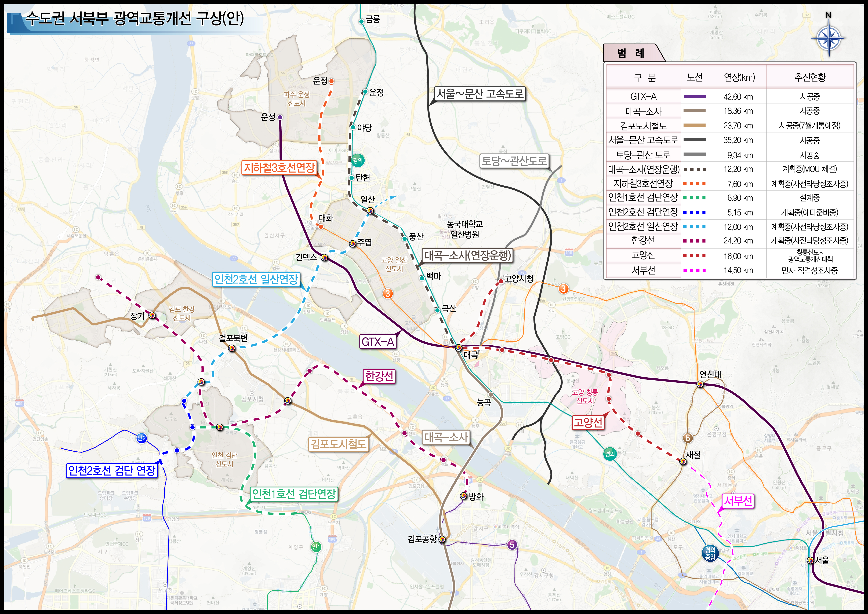Click the 인천2호선 검단 연장 label
868x614 pixels.
[x=112, y=470]
